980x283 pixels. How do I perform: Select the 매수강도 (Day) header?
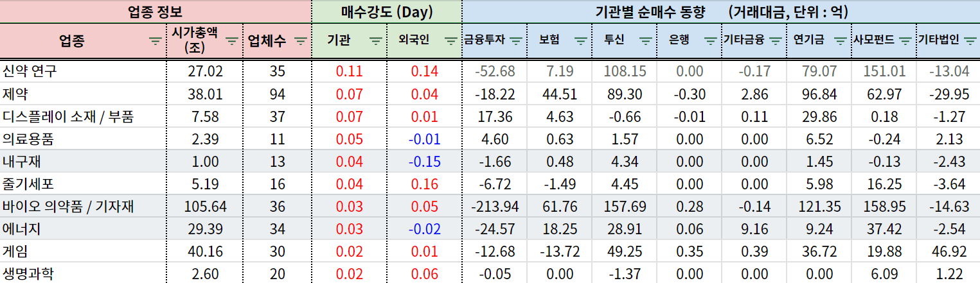click(x=386, y=12)
